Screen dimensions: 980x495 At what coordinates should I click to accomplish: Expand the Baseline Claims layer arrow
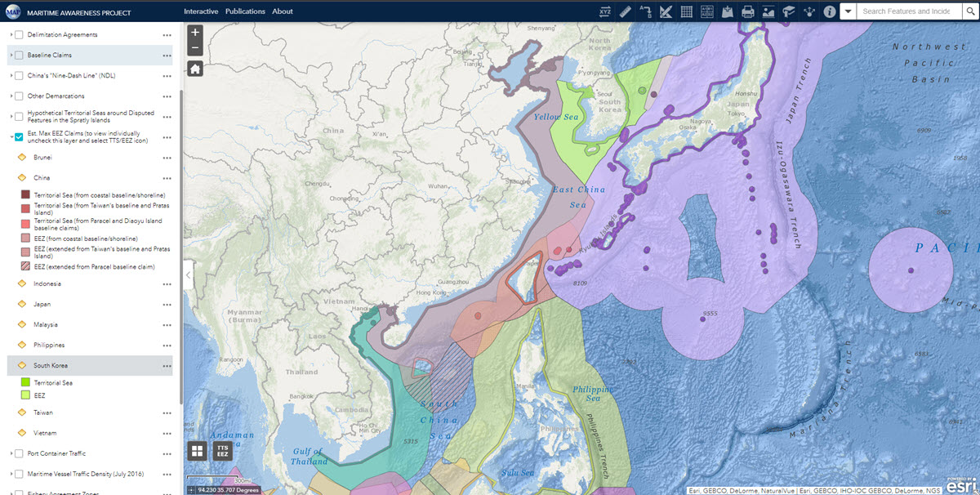(11, 55)
